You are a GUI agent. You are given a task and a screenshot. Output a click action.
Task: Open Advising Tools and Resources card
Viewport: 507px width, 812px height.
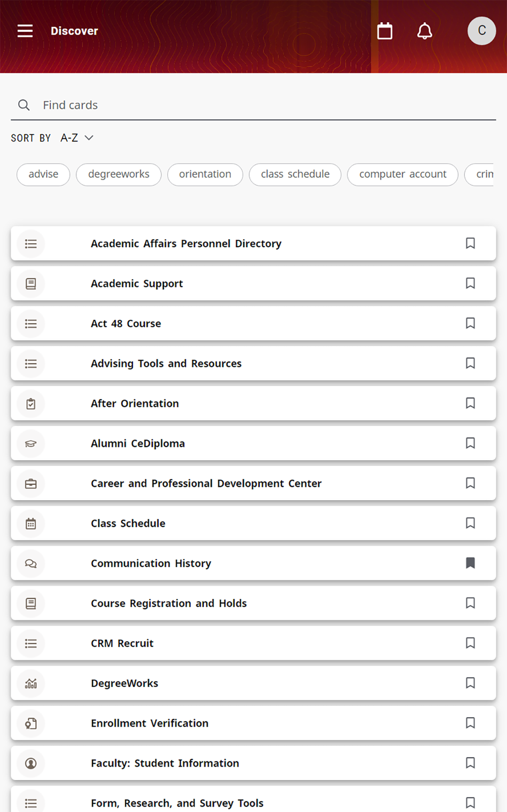253,363
